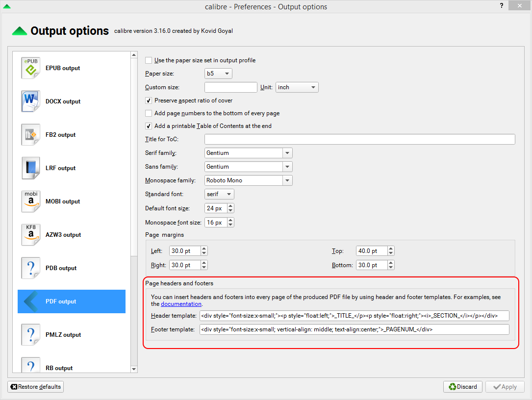
Task: Open the help question mark button
Action: (x=502, y=6)
